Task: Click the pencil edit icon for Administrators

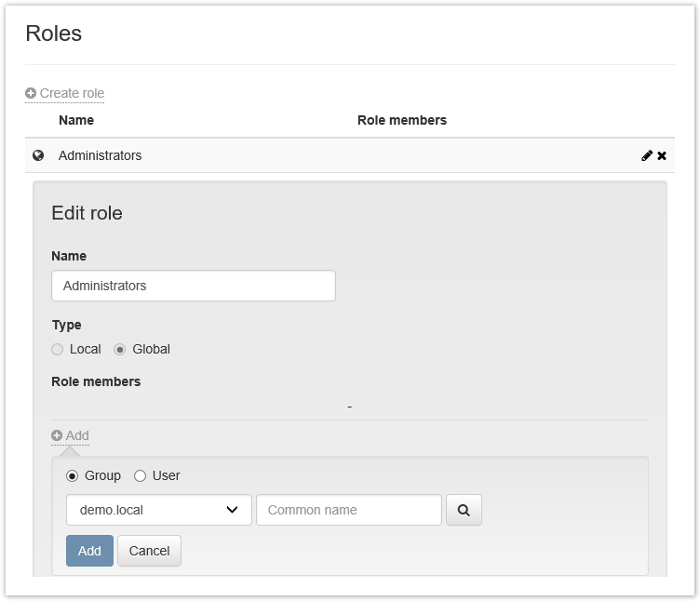Action: tap(647, 156)
